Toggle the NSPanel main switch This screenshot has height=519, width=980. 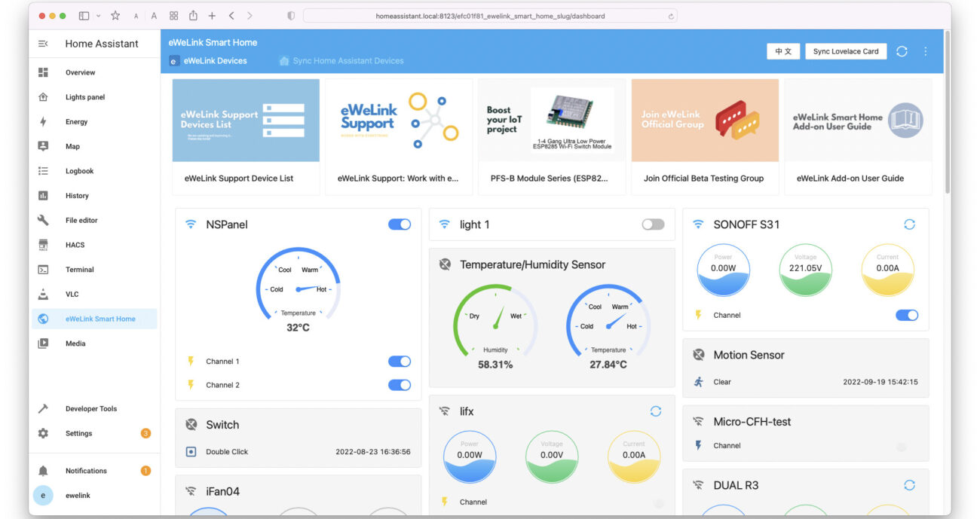pyautogui.click(x=400, y=224)
